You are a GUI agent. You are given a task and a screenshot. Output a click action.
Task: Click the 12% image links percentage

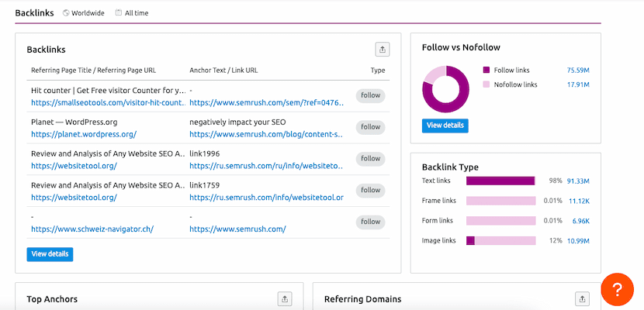point(556,241)
